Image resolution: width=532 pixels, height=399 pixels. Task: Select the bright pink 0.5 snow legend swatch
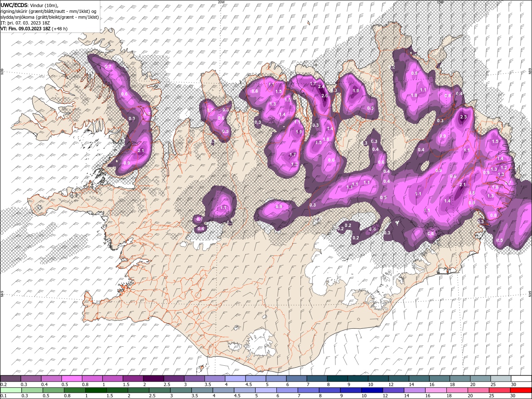tap(71, 379)
